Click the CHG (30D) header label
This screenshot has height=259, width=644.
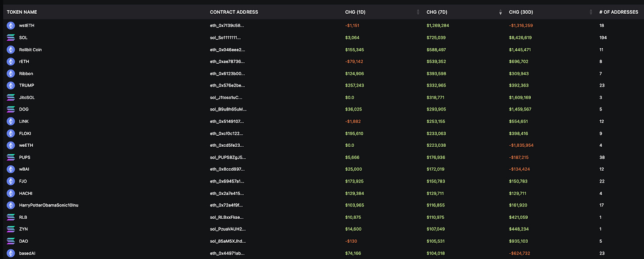[521, 12]
